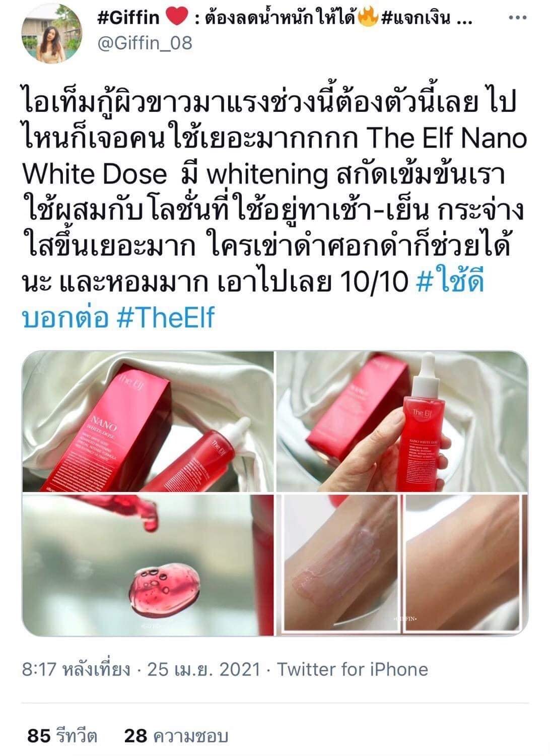The width and height of the screenshot is (550, 756).
Task: Tap the 8:17 หลังเที่ยง timestamp
Action: [x=76, y=670]
